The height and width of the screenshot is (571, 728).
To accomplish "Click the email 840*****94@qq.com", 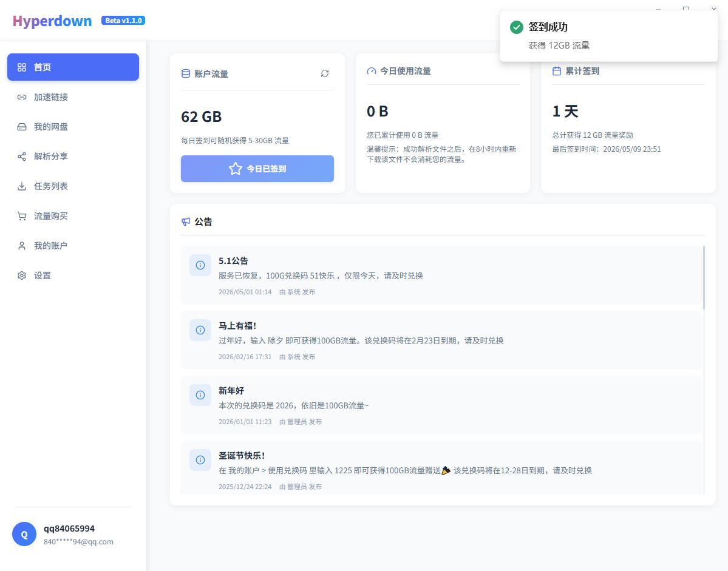I will pos(78,541).
